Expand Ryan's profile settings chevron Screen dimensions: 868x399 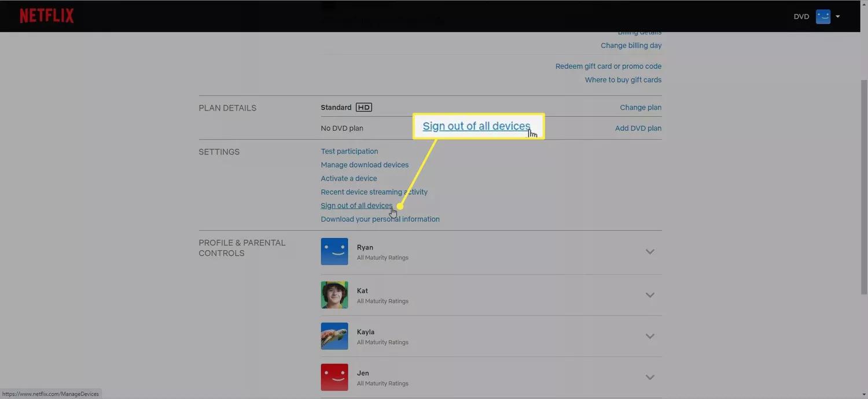point(650,251)
